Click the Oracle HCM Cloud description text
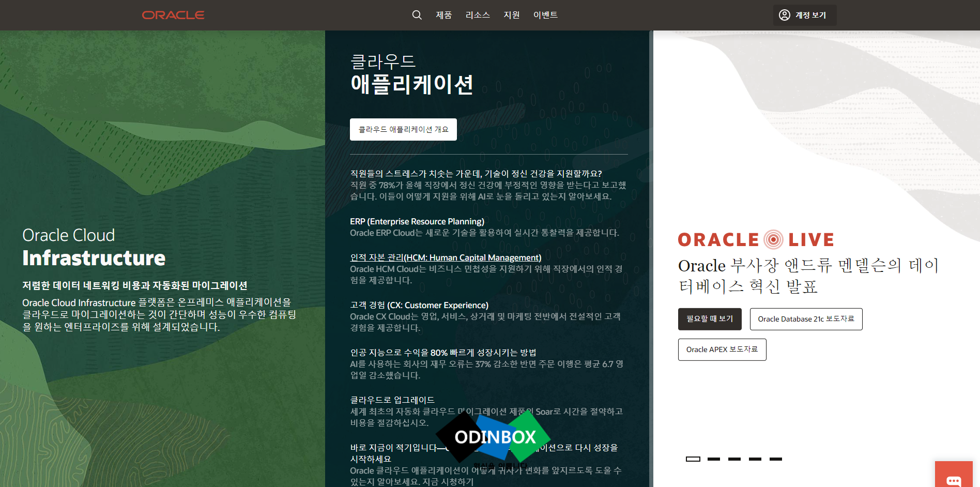 coord(486,275)
